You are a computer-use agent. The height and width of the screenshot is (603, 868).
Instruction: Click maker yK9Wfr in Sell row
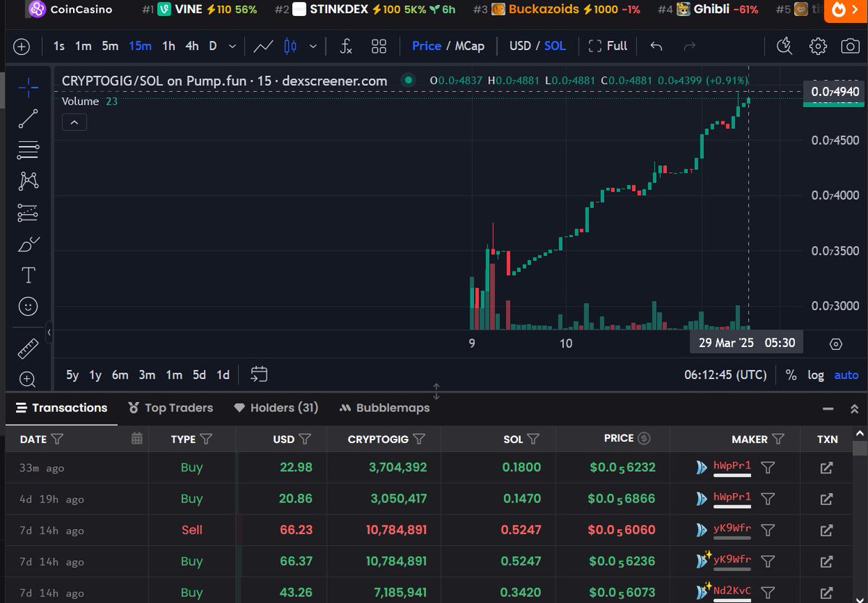[732, 529]
